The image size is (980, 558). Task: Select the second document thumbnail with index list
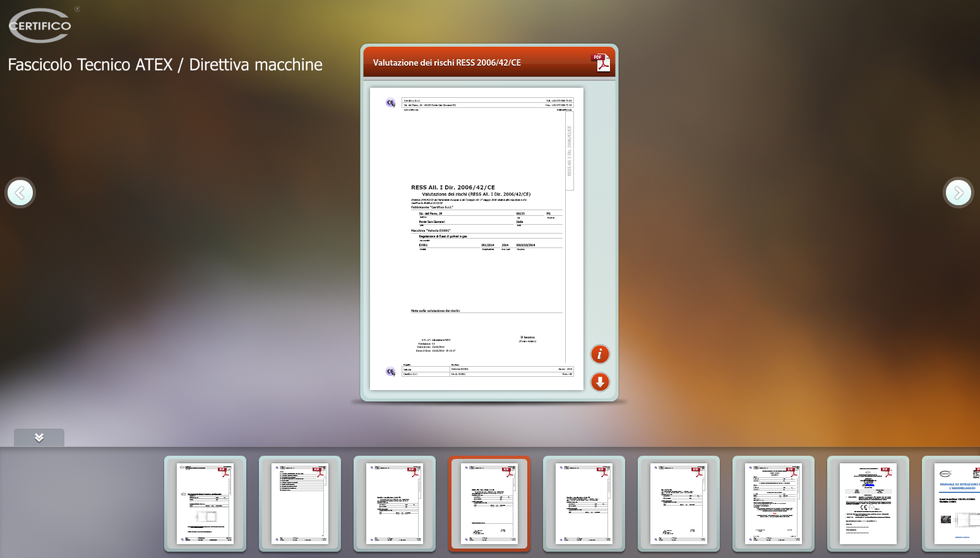[299, 504]
